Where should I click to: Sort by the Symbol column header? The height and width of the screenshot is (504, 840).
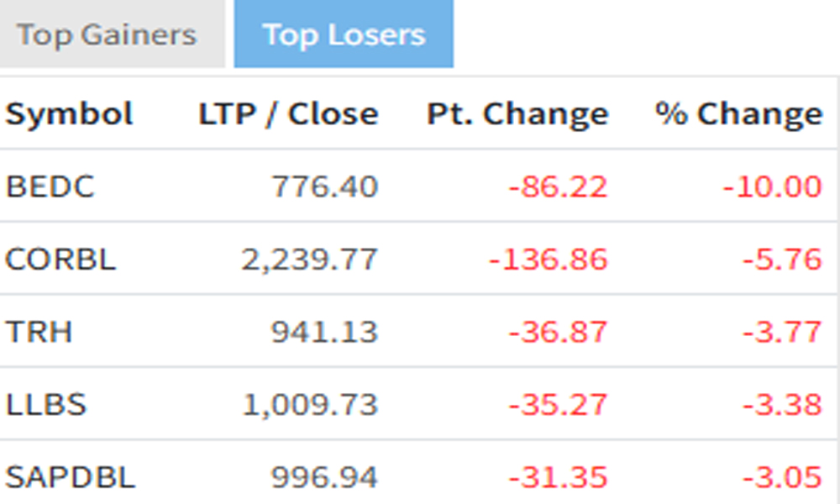(x=69, y=113)
